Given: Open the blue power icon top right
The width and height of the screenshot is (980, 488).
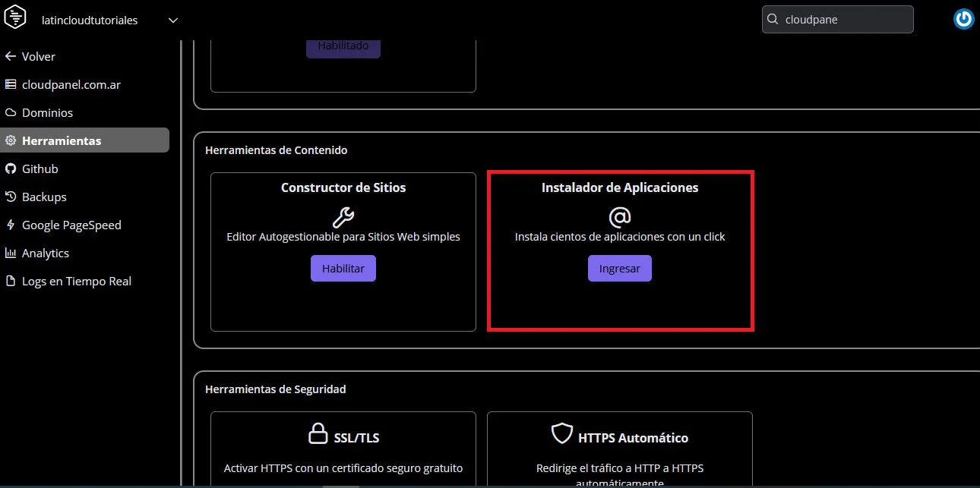Looking at the screenshot, I should point(963,20).
